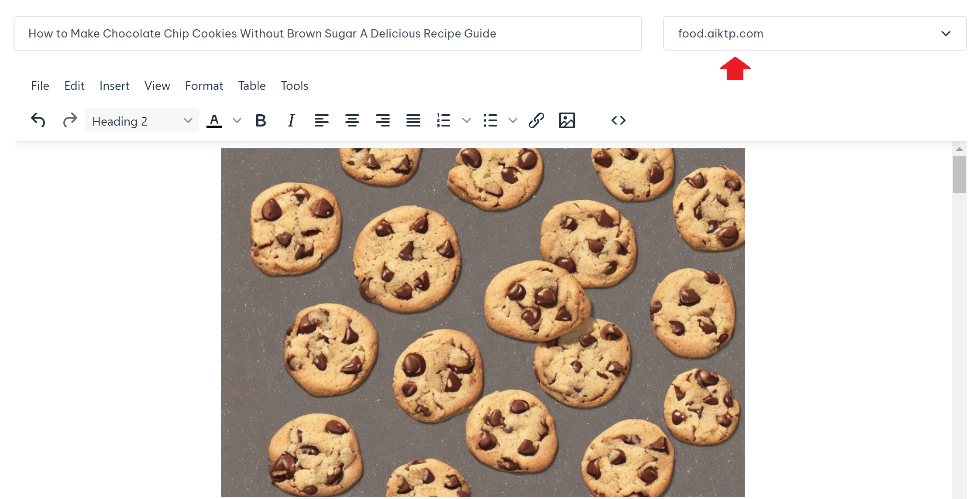Insert a bullet list
This screenshot has height=499, width=980.
coord(490,120)
